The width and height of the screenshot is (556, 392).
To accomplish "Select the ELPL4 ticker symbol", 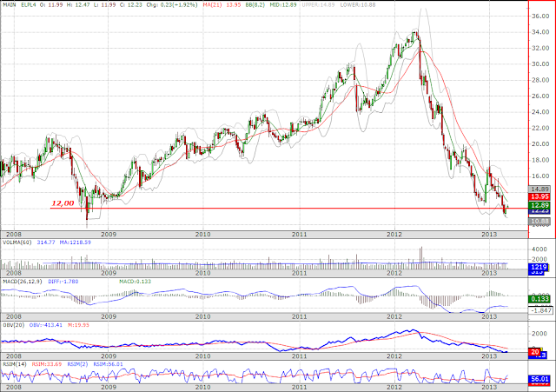I will [29, 5].
